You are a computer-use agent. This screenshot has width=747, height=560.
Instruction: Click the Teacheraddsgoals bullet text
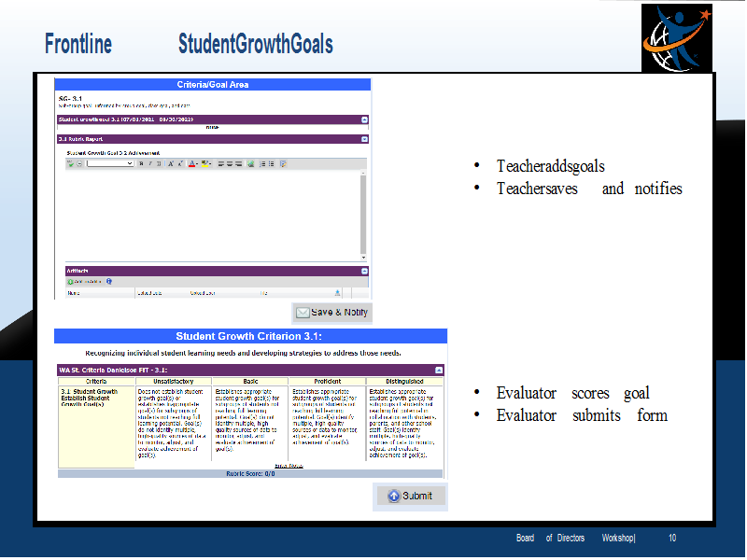click(550, 166)
